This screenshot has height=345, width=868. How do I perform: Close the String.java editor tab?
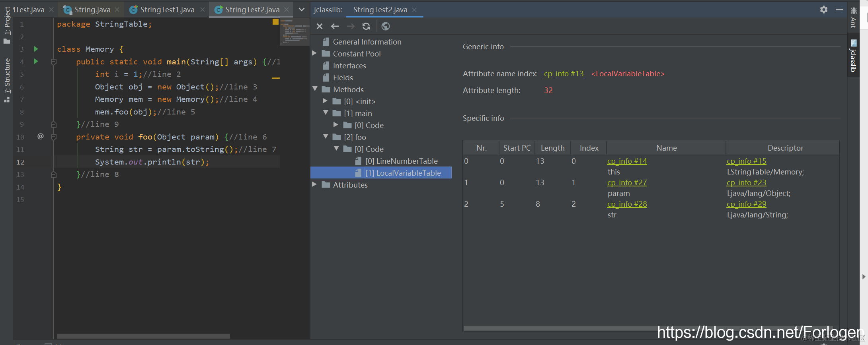pos(117,10)
